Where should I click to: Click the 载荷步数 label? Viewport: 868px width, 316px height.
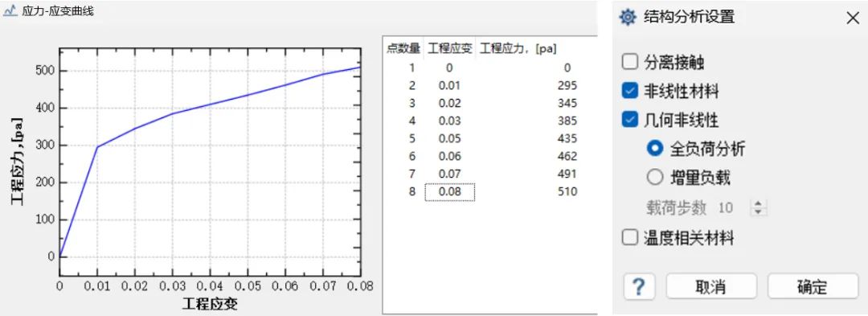pyautogui.click(x=677, y=208)
